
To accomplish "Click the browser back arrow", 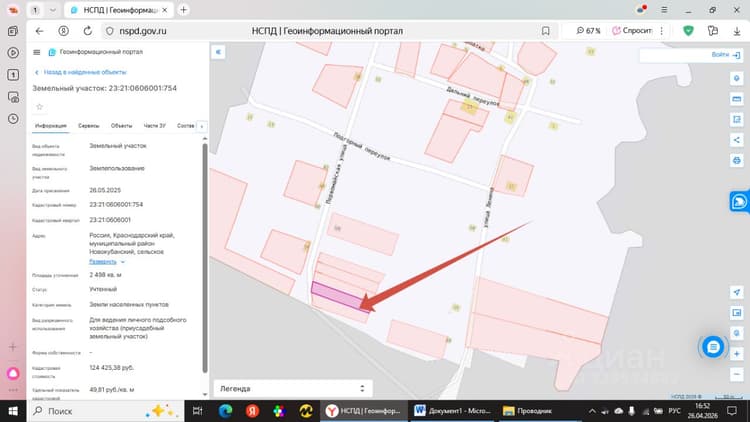I will pos(39,31).
